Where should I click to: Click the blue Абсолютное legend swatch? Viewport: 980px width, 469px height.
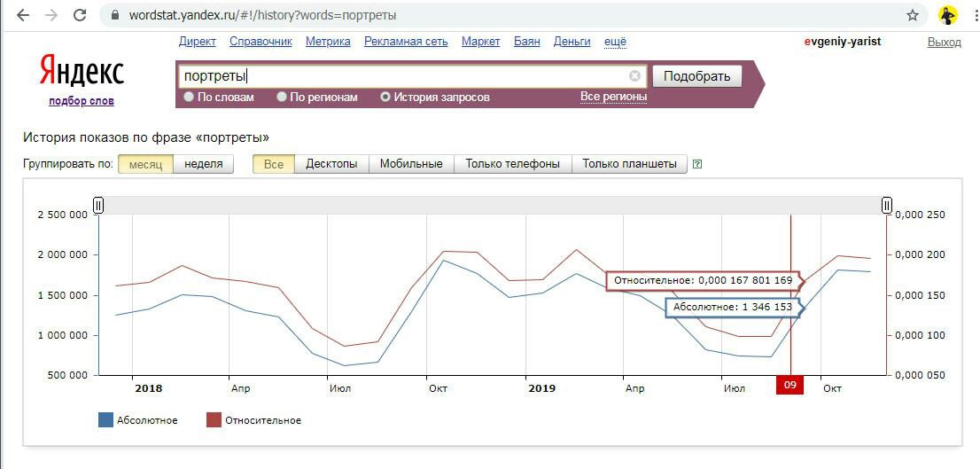point(105,420)
